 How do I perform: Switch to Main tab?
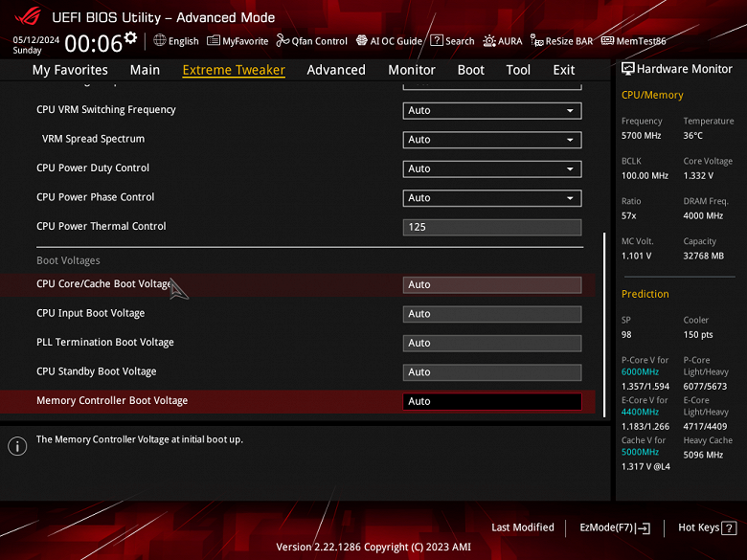tap(145, 70)
